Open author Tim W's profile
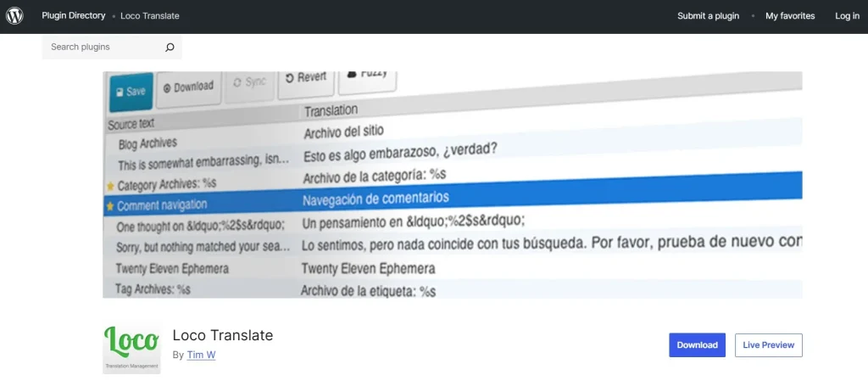This screenshot has height=392, width=868. pos(201,355)
